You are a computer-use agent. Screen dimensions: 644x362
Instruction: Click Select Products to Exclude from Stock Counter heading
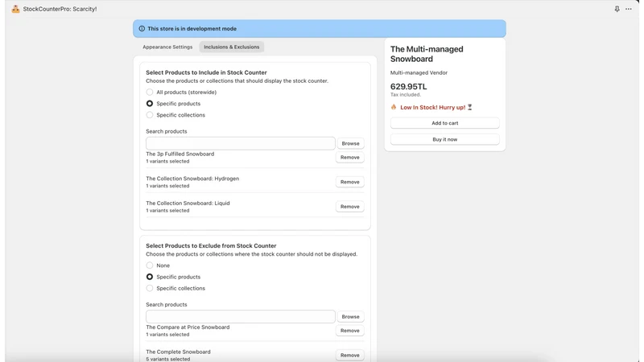211,245
